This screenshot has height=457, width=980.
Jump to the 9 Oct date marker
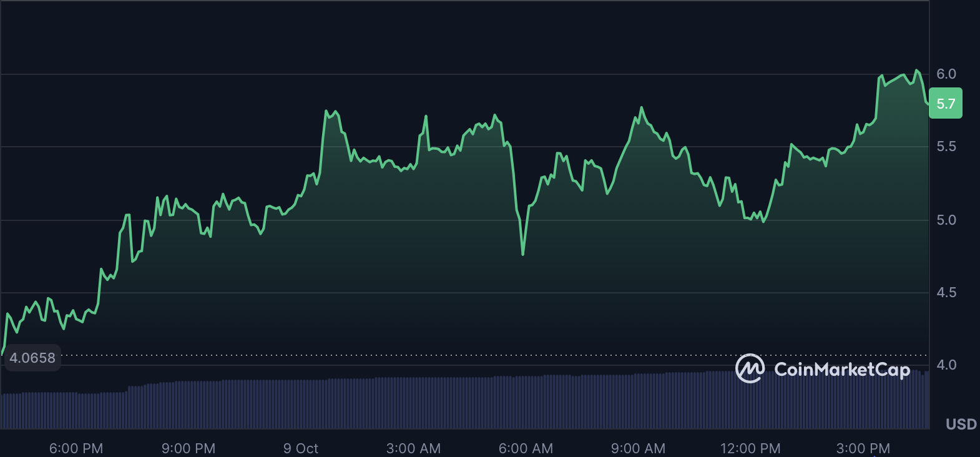pyautogui.click(x=300, y=448)
